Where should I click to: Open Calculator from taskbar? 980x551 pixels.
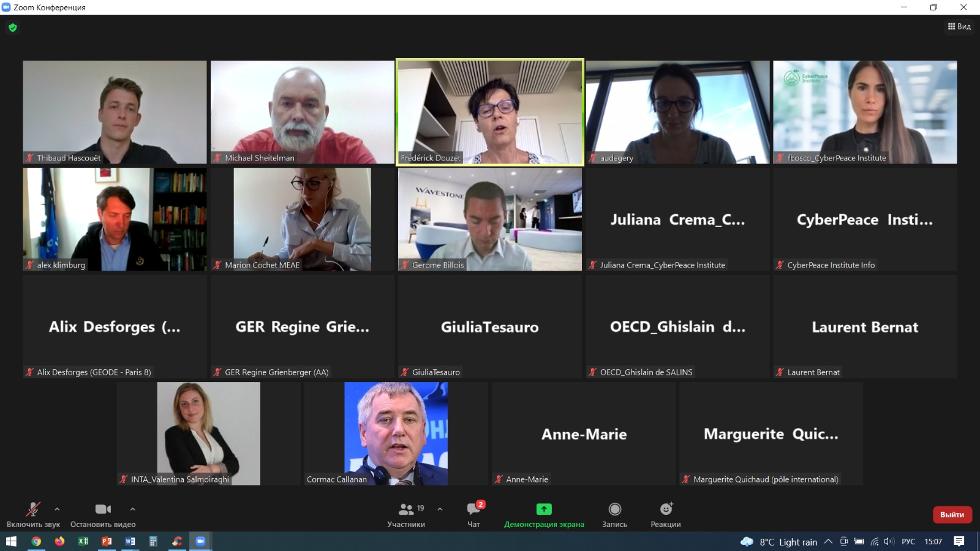(x=153, y=541)
